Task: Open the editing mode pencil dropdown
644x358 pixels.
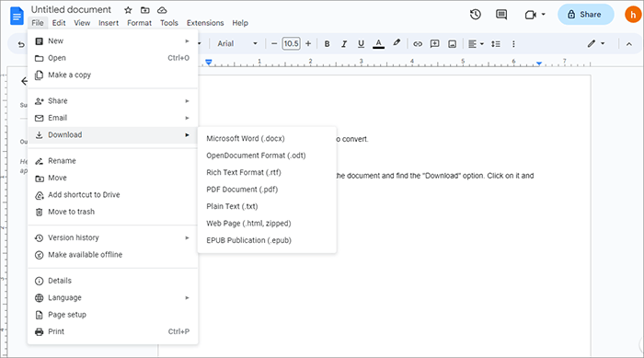Action: pyautogui.click(x=595, y=43)
